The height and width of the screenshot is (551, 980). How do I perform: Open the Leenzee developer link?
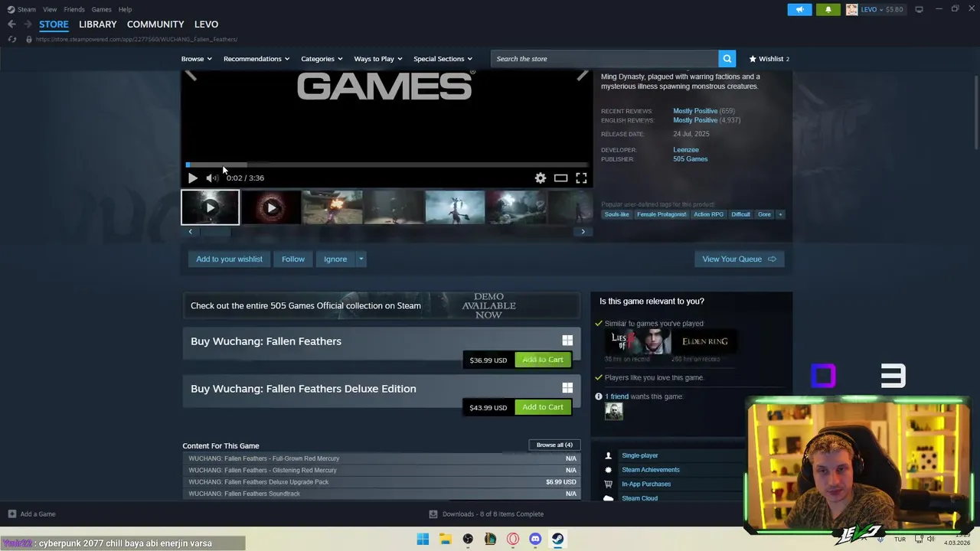tap(686, 150)
